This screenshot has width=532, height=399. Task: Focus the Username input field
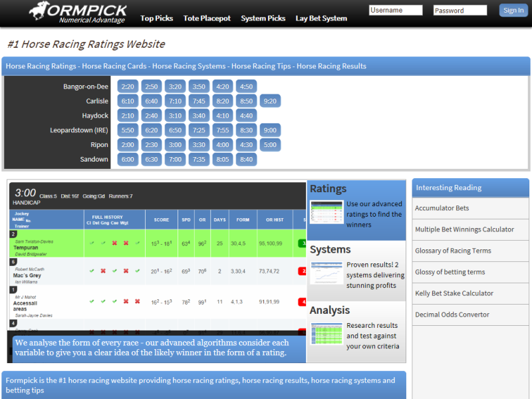point(396,10)
